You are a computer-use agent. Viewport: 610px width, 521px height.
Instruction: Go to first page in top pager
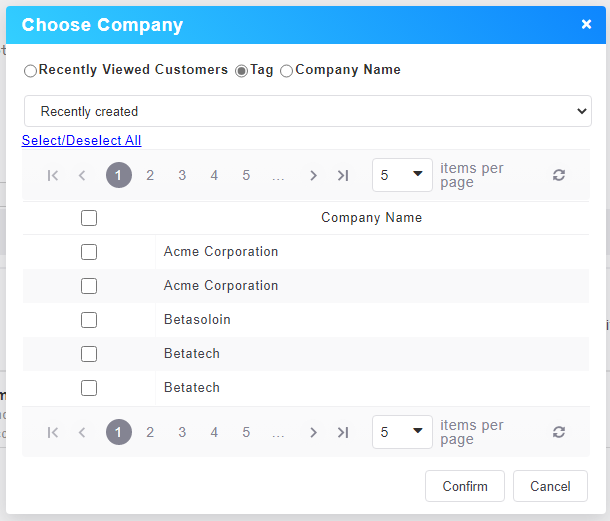click(x=53, y=176)
